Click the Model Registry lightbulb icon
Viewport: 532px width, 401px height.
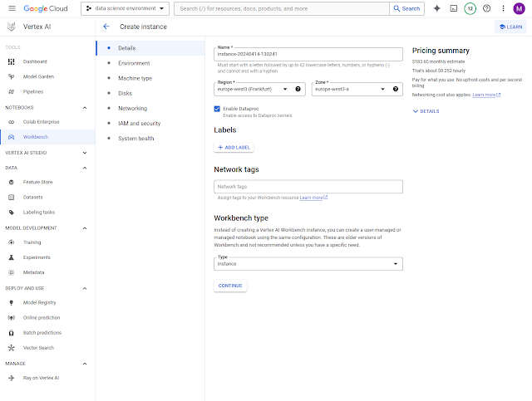pyautogui.click(x=11, y=302)
